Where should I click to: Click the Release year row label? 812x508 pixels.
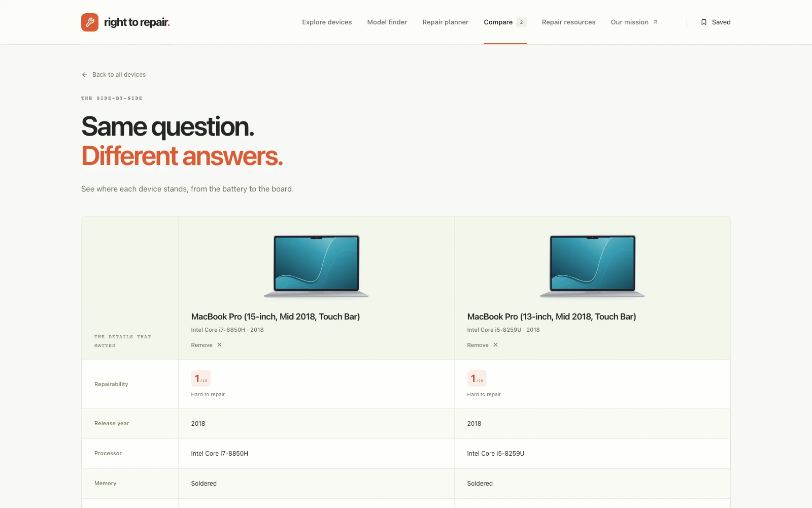(112, 423)
